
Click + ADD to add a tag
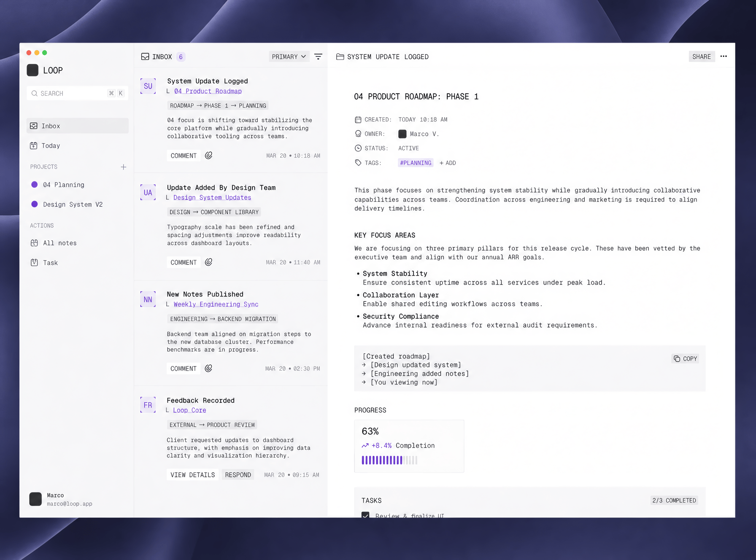(448, 163)
